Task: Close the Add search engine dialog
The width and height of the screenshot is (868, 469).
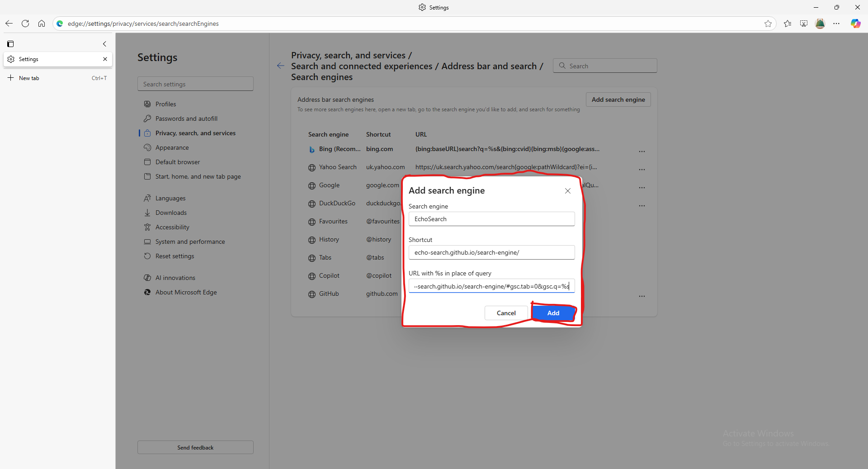Action: coord(568,191)
